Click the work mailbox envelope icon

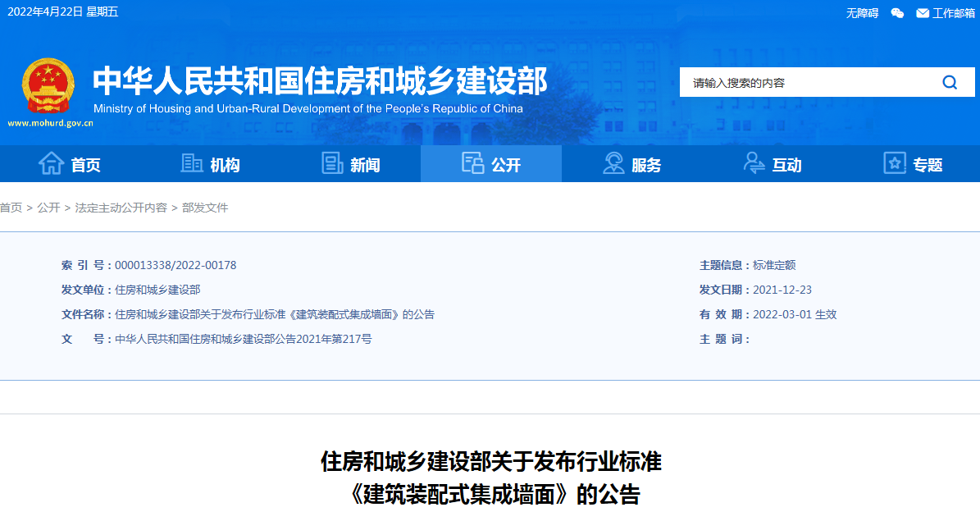(x=923, y=12)
